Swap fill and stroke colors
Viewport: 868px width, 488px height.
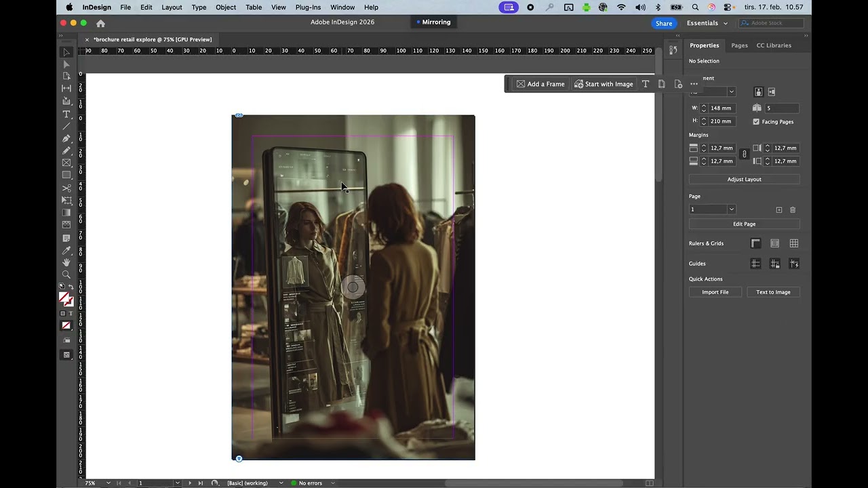coord(71,287)
